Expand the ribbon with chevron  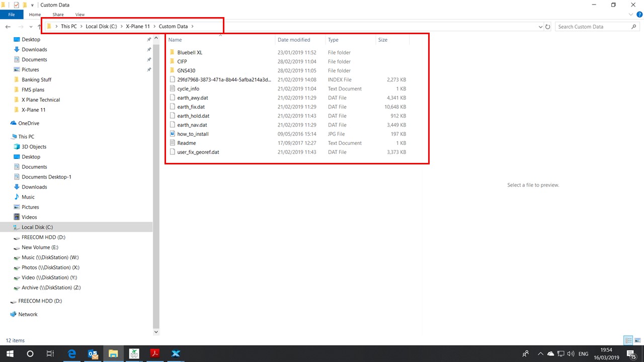(x=631, y=15)
